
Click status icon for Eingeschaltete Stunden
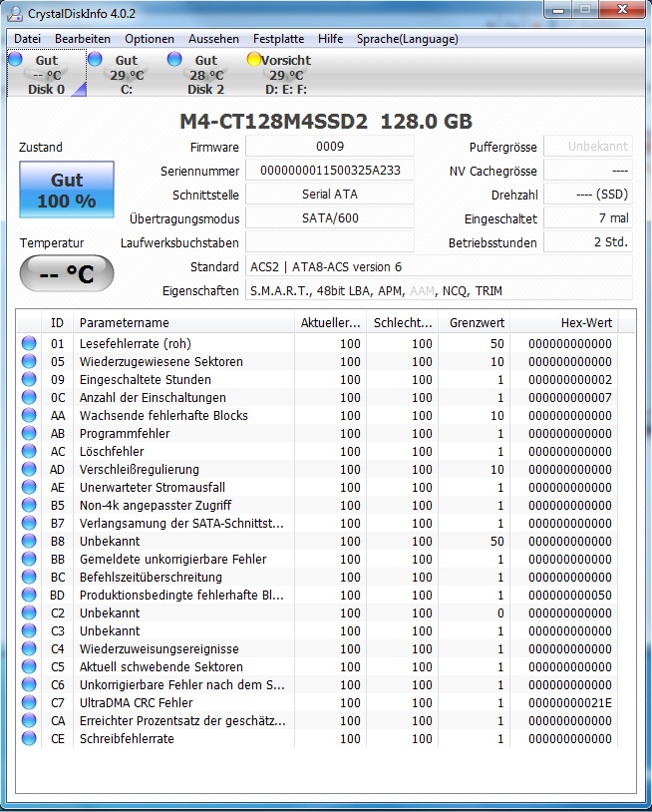click(29, 380)
